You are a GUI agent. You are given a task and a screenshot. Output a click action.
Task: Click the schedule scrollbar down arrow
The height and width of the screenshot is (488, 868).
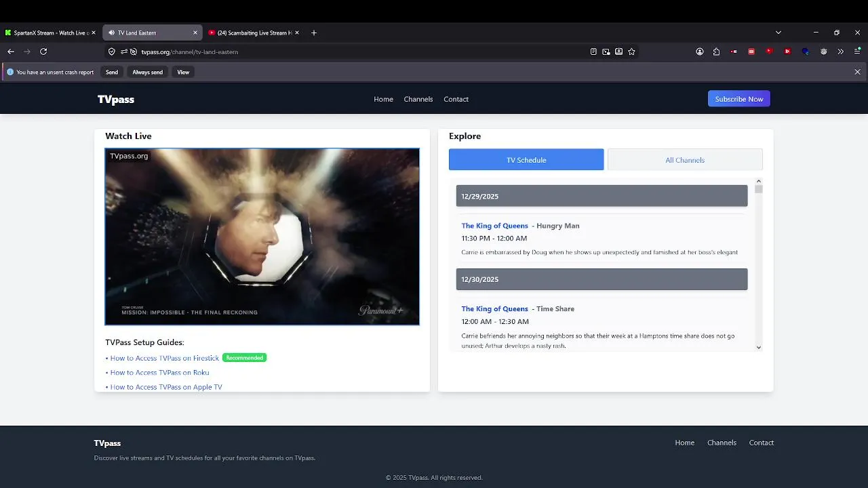tap(759, 347)
